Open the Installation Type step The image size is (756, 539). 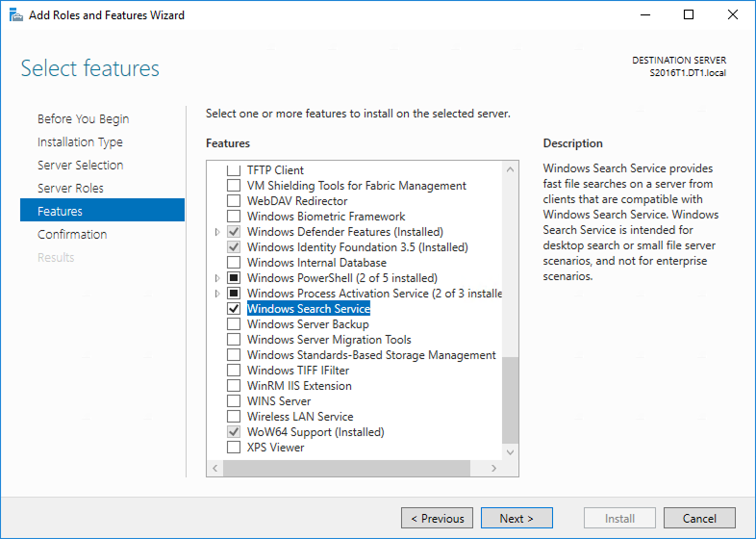[x=80, y=142]
